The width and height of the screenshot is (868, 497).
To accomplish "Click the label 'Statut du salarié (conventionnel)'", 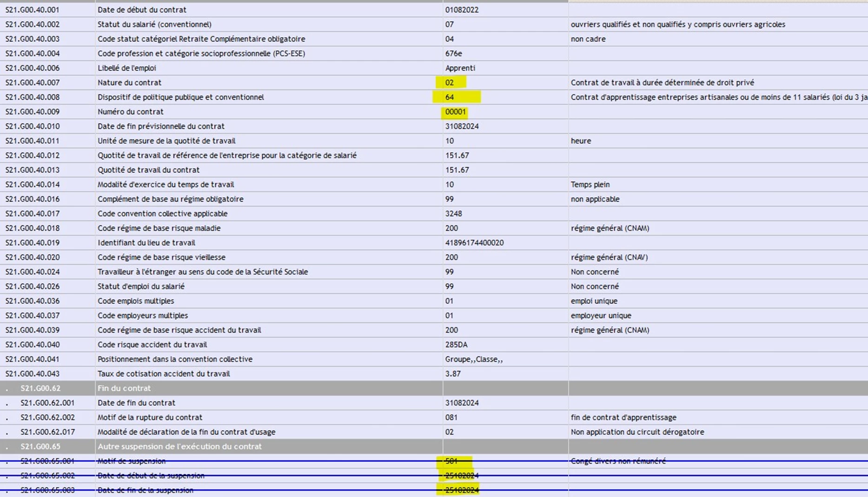I will pos(154,24).
